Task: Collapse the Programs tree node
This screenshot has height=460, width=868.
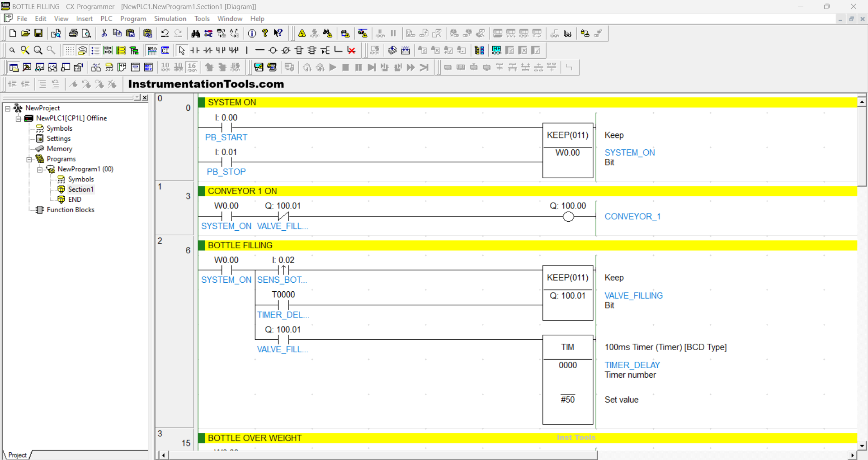Action: click(x=29, y=159)
